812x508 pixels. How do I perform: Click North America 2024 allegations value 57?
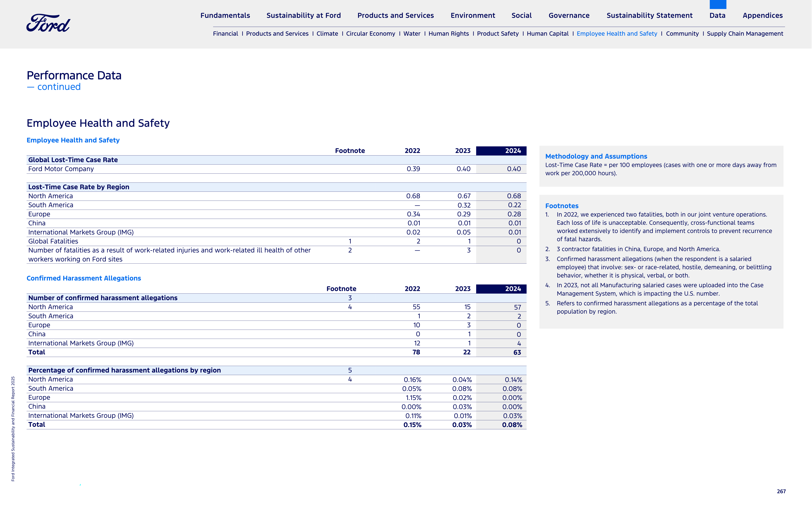tap(517, 307)
